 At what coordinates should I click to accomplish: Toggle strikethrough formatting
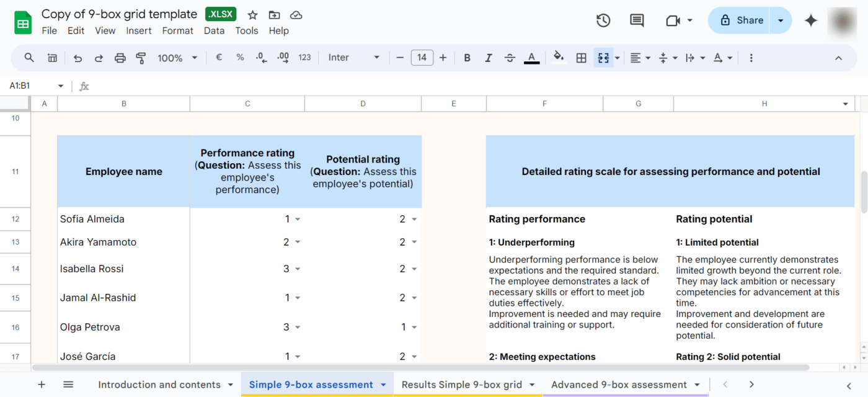coord(510,58)
